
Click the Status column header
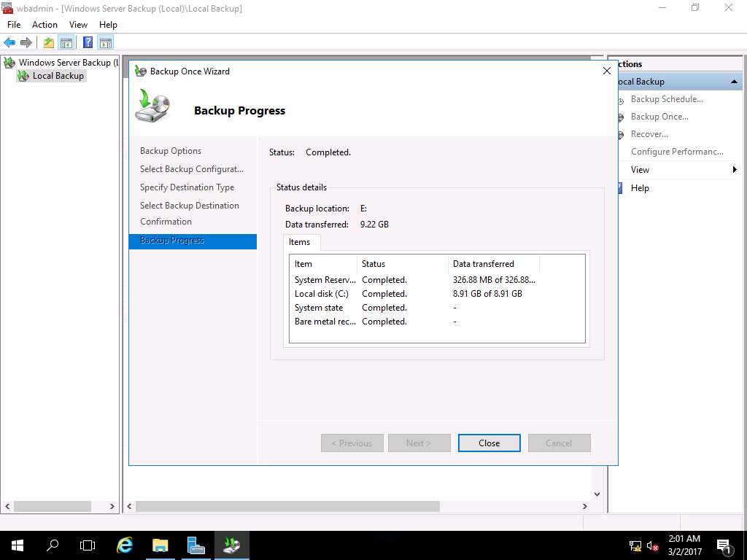[x=403, y=264]
